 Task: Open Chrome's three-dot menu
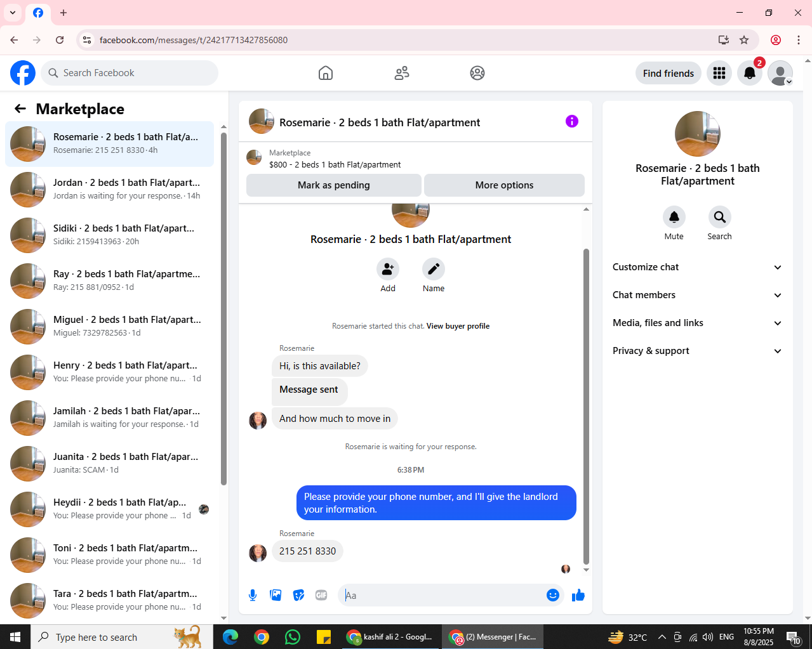coord(799,40)
